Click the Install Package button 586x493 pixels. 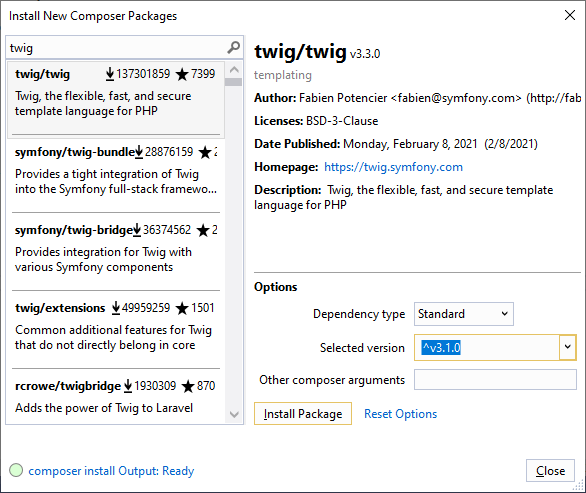pyautogui.click(x=303, y=413)
